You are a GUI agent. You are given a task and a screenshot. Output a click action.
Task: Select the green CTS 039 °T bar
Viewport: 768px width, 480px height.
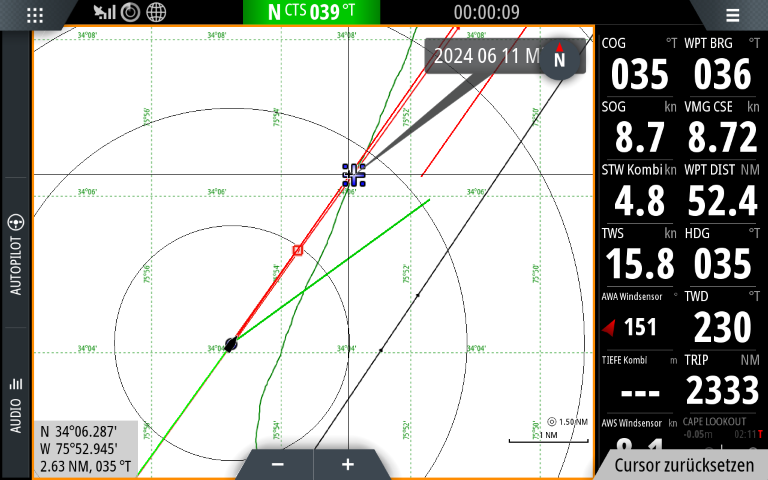[311, 13]
